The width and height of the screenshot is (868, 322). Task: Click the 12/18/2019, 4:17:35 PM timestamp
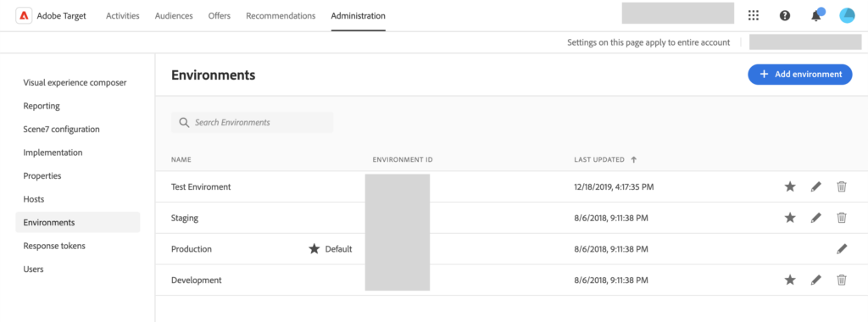(614, 187)
